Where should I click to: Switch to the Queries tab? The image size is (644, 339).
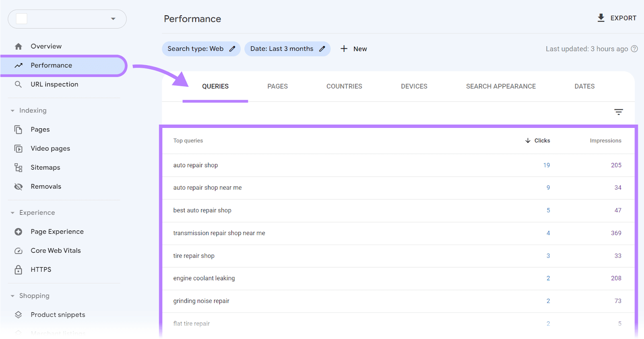pyautogui.click(x=215, y=86)
